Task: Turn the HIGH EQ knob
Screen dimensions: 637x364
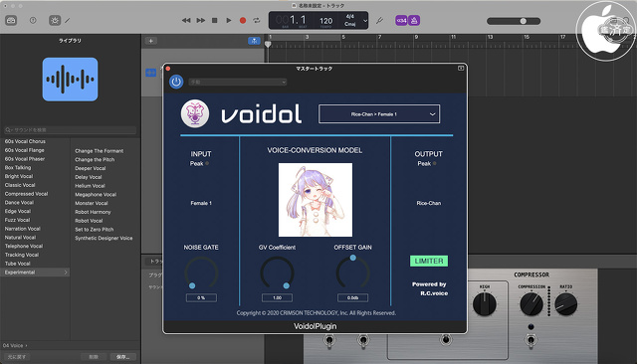Action: pyautogui.click(x=485, y=304)
